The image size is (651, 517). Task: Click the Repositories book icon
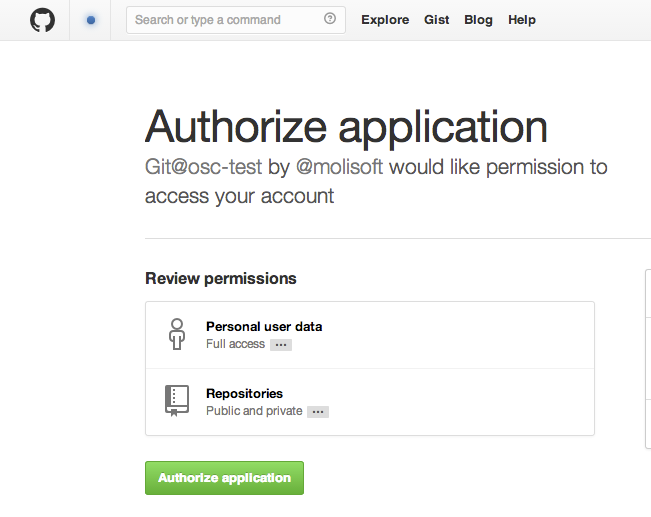pos(177,401)
